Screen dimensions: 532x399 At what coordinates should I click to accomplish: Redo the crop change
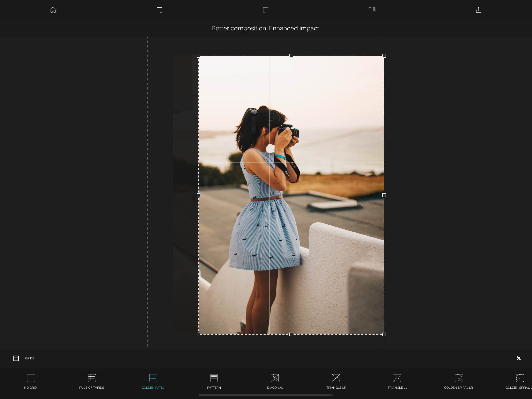point(266,10)
